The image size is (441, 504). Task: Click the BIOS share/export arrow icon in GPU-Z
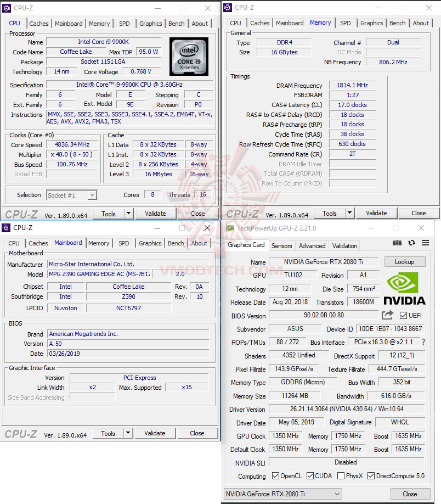387,315
